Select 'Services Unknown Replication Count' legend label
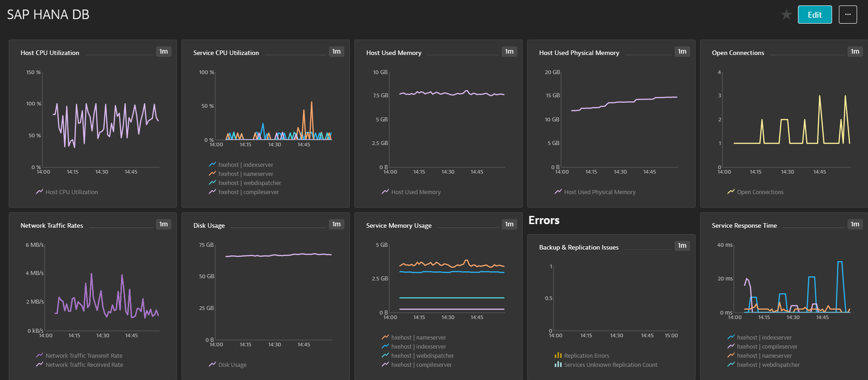The image size is (868, 380). [611, 365]
